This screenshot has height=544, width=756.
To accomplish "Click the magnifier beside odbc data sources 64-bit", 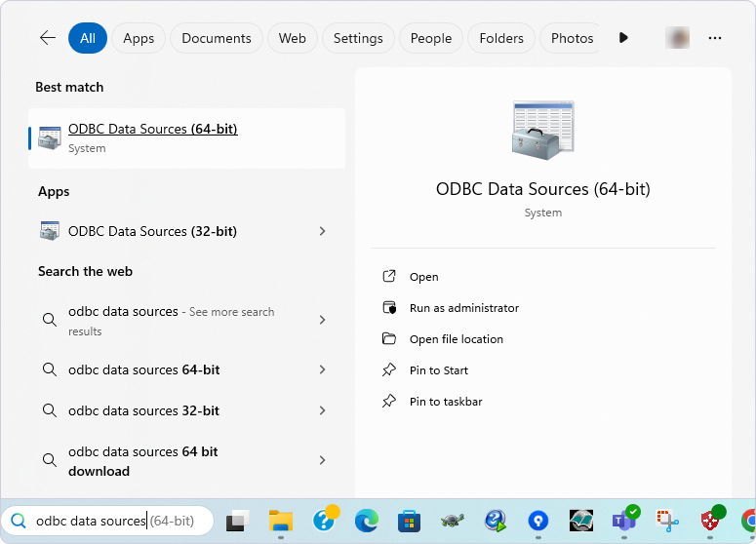I will point(49,369).
